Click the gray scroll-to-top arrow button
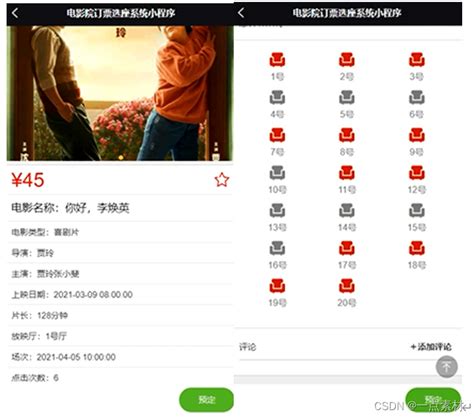Image resolution: width=474 pixels, height=418 pixels. tap(446, 367)
